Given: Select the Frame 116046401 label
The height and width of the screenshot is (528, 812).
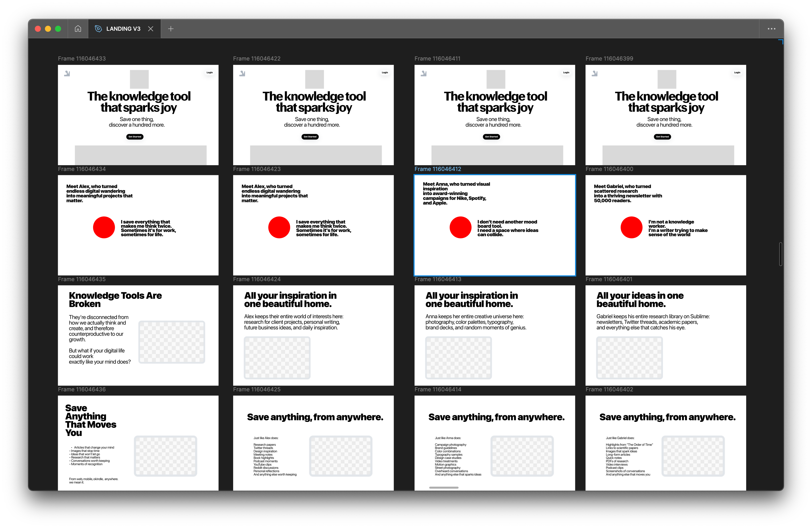Looking at the screenshot, I should pos(609,279).
